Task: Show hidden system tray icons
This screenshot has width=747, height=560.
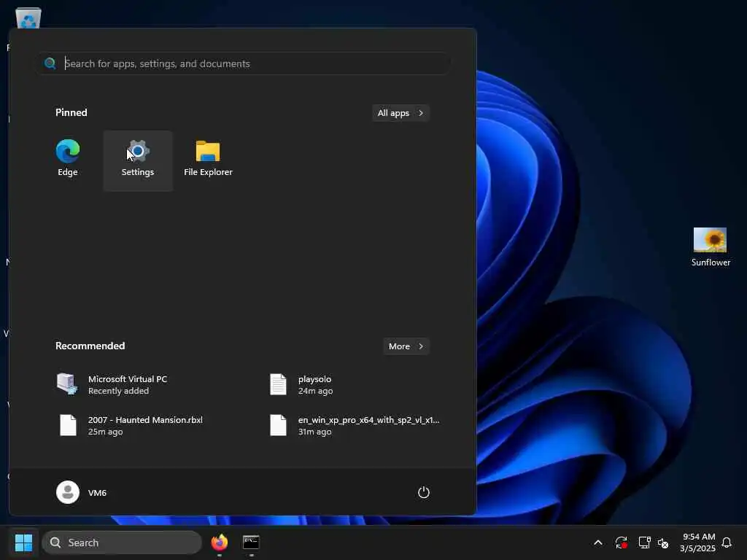Action: [598, 542]
